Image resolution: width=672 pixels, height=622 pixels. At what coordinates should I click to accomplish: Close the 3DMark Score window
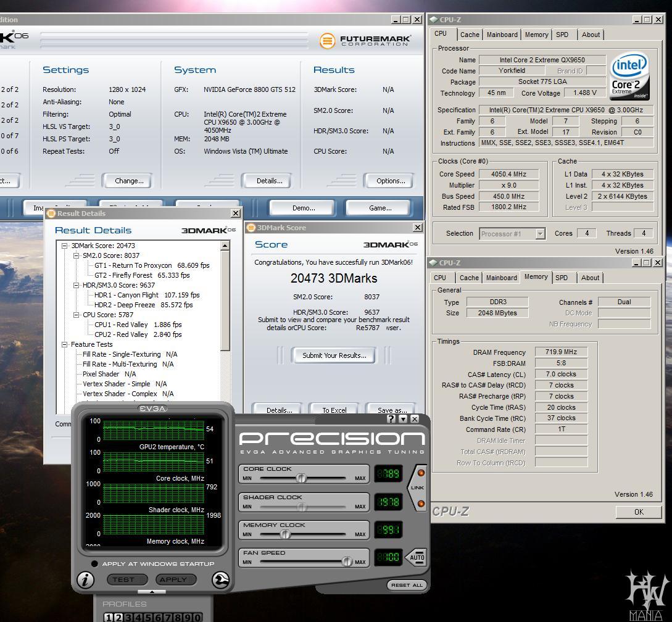coord(417,228)
